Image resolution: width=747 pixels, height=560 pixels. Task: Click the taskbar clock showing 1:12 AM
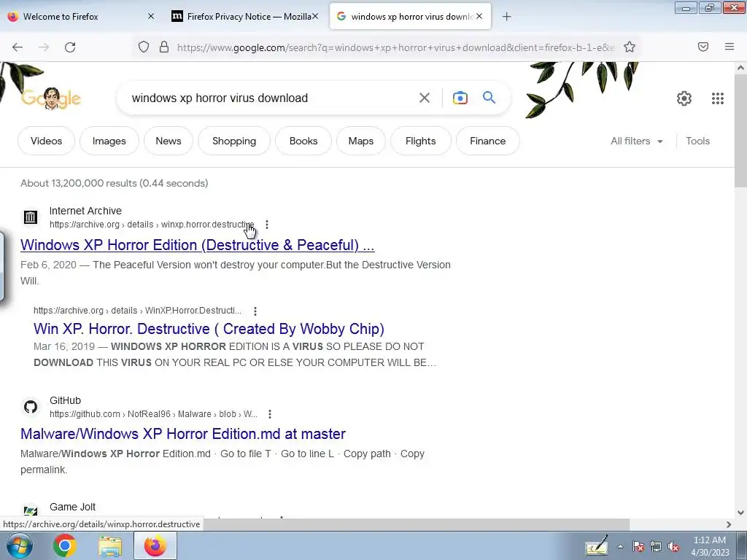pyautogui.click(x=710, y=546)
